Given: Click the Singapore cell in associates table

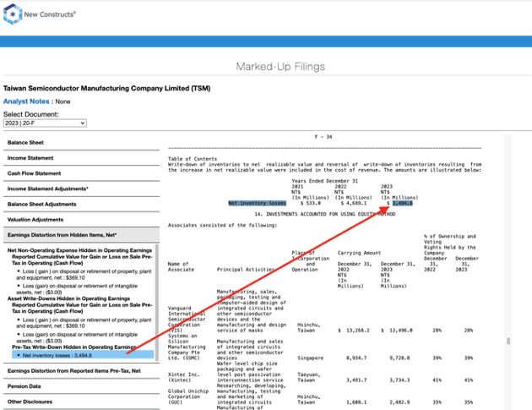Looking at the screenshot, I should click(312, 358).
